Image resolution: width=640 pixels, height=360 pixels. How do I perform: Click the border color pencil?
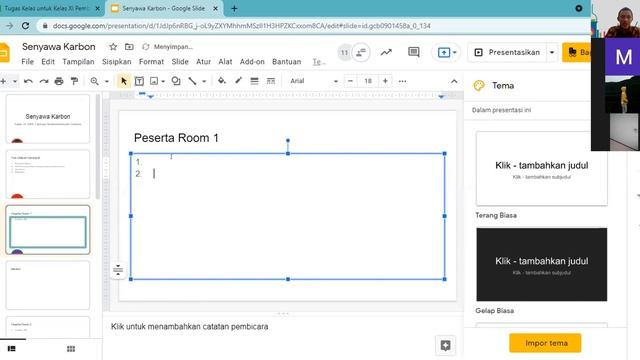(238, 81)
